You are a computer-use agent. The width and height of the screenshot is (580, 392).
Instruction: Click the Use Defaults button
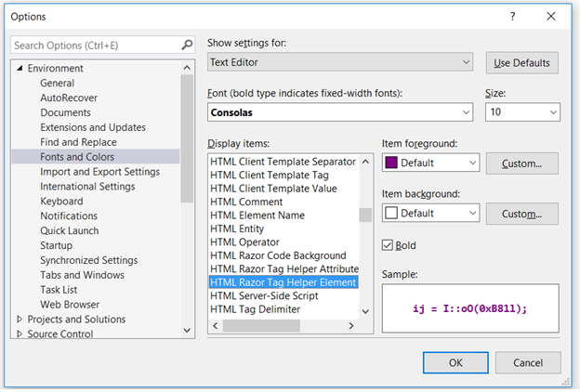tap(521, 63)
